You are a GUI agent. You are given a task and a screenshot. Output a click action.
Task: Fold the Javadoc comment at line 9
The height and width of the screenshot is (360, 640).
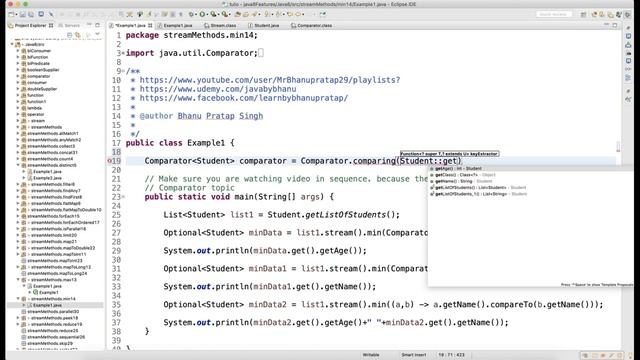(123, 71)
